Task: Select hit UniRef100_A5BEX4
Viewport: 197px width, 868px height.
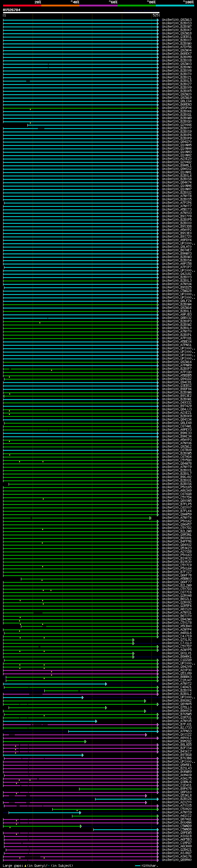Action: pos(177,342)
